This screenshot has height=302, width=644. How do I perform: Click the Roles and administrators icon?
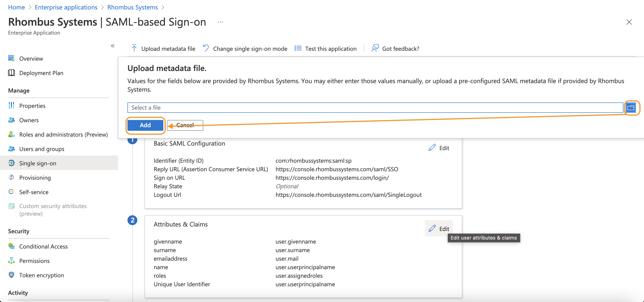pyautogui.click(x=11, y=134)
